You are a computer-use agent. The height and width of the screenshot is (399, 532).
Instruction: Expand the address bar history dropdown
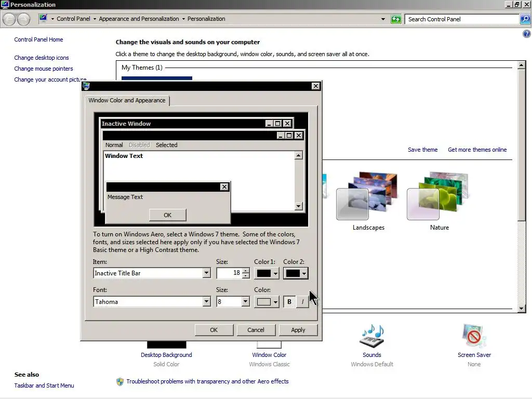pos(383,19)
